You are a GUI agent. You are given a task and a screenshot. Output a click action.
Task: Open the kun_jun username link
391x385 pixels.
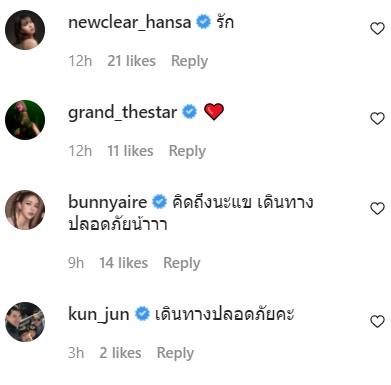(99, 315)
